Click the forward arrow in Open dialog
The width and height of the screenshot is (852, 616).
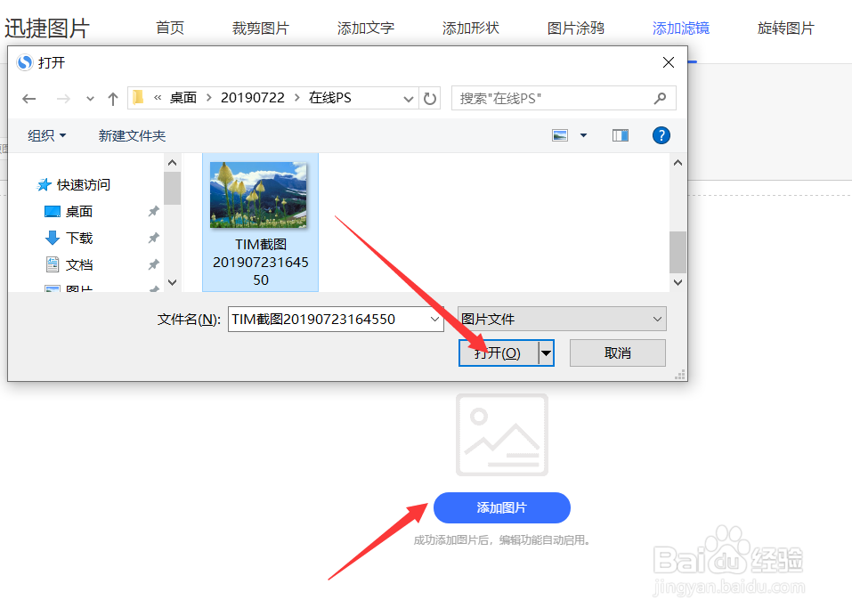(63, 98)
